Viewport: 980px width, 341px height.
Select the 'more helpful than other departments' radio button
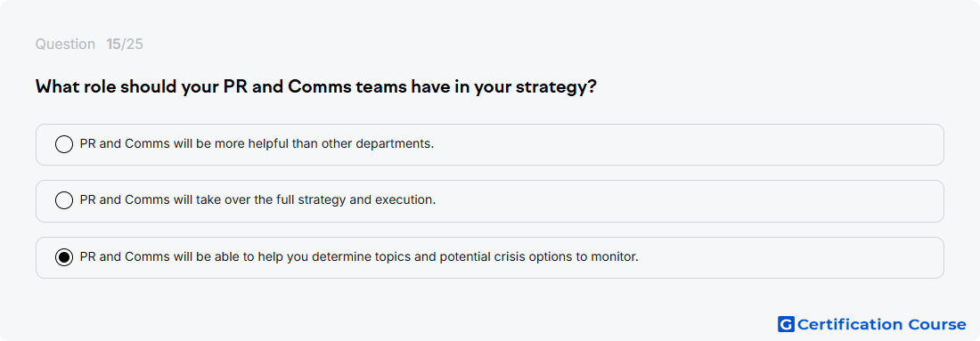(64, 144)
